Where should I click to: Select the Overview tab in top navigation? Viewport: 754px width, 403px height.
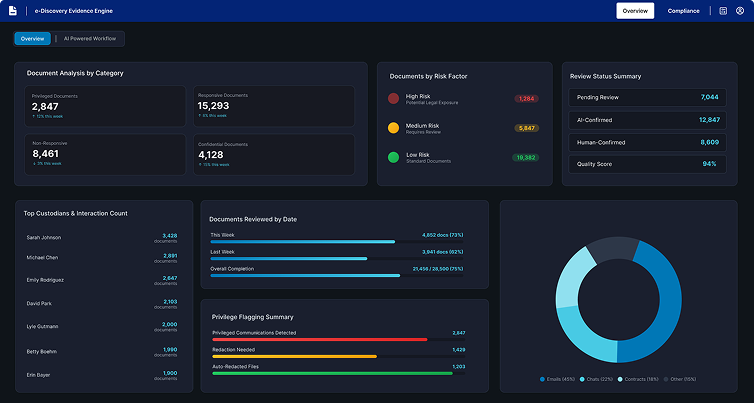[x=635, y=11]
